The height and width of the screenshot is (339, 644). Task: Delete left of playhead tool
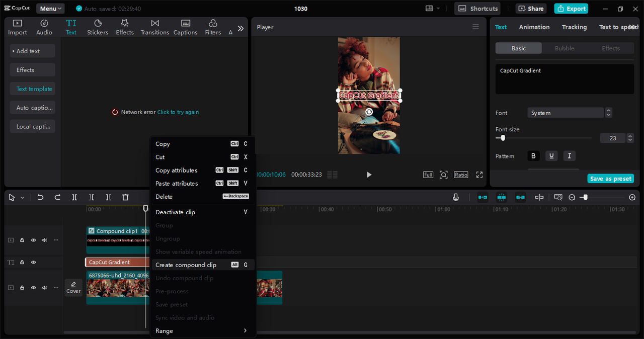point(92,197)
